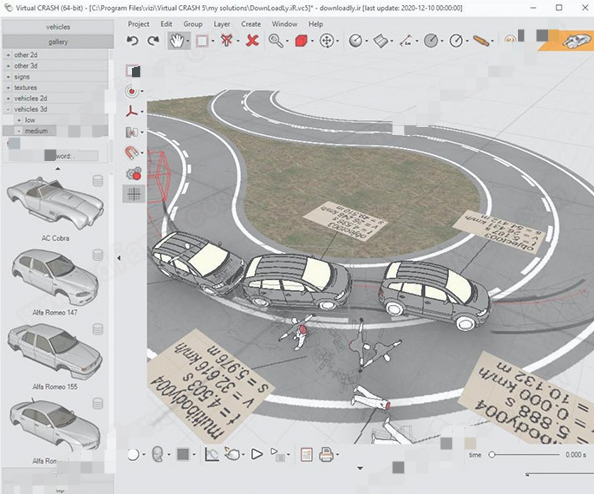Viewport: 594px width, 494px height.
Task: Click the red 3D box icon
Action: point(301,41)
